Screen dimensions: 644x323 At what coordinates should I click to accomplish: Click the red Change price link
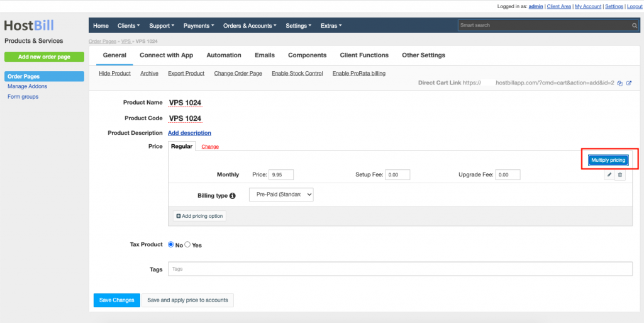tap(210, 147)
